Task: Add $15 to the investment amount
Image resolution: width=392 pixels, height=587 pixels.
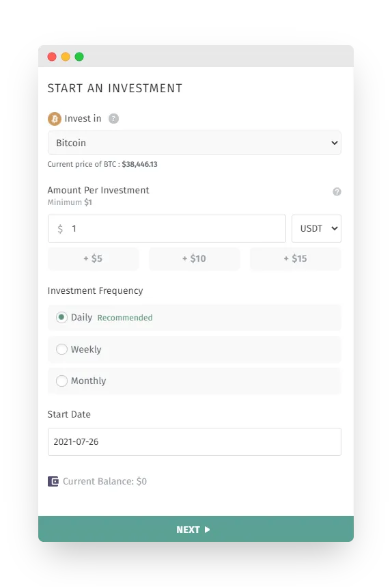Action: [x=296, y=258]
